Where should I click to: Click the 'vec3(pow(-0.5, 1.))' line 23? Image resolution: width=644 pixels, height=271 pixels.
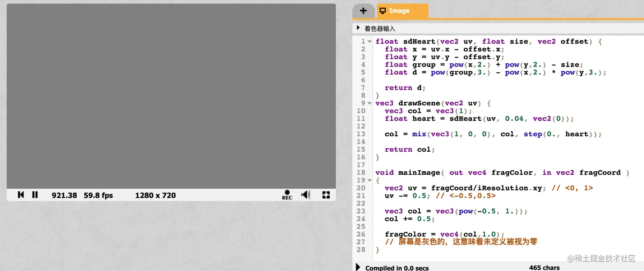[456, 211]
